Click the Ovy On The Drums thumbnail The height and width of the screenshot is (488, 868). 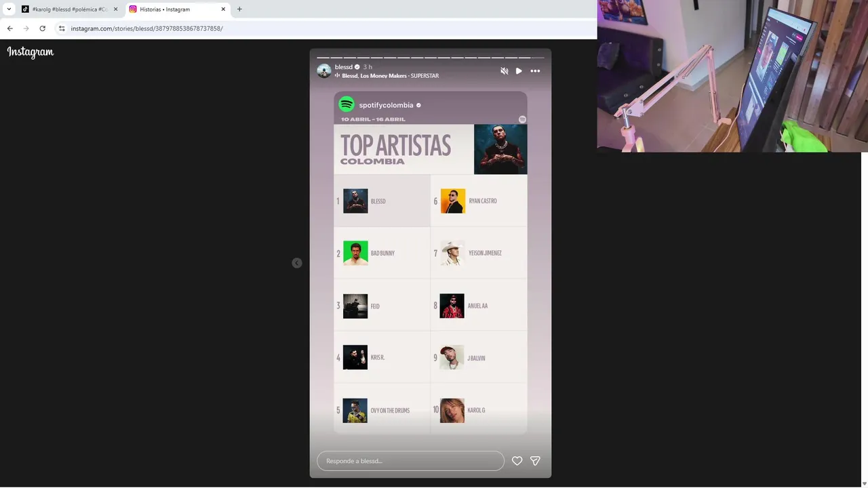[355, 410]
